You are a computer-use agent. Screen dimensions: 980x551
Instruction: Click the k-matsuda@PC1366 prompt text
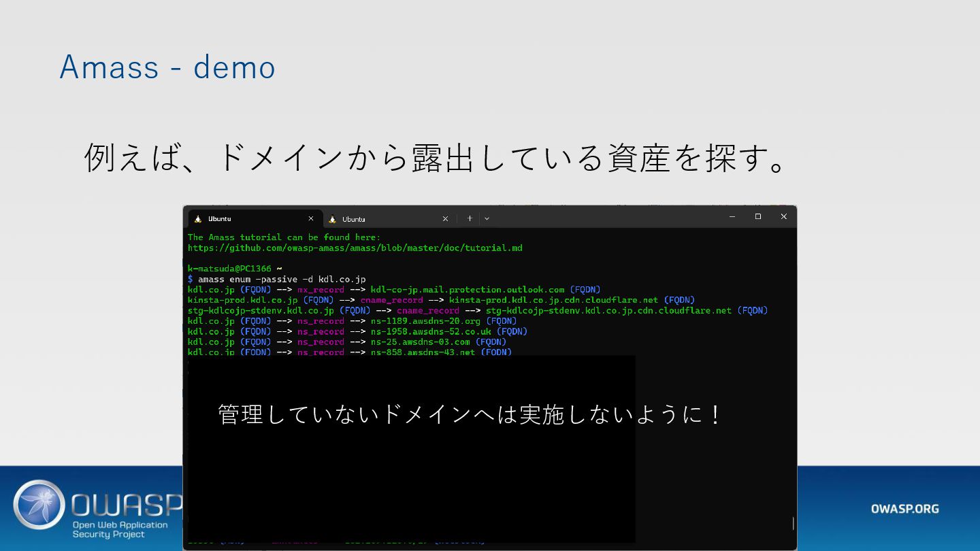229,269
